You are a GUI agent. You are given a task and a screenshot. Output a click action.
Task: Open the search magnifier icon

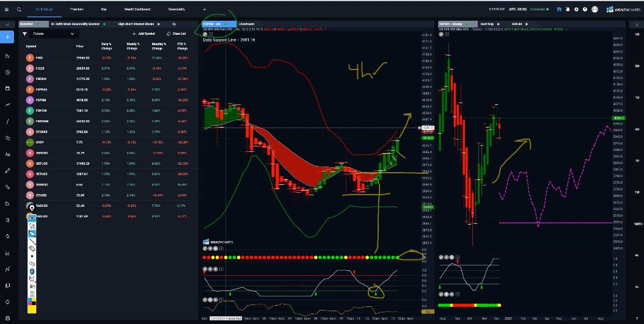(x=20, y=9)
